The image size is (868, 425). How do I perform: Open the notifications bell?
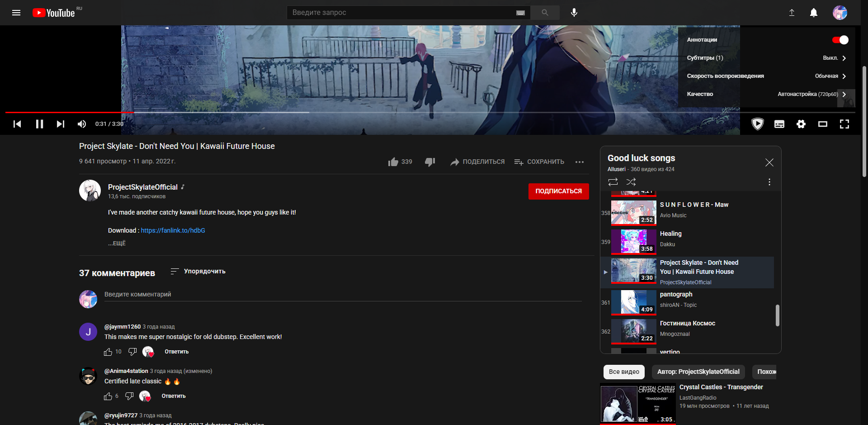pyautogui.click(x=814, y=13)
